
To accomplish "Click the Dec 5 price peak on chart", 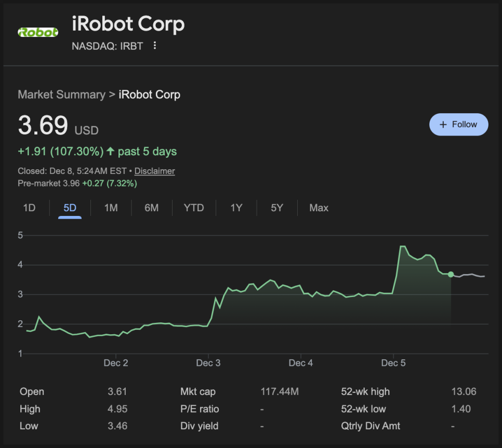I will tap(402, 247).
